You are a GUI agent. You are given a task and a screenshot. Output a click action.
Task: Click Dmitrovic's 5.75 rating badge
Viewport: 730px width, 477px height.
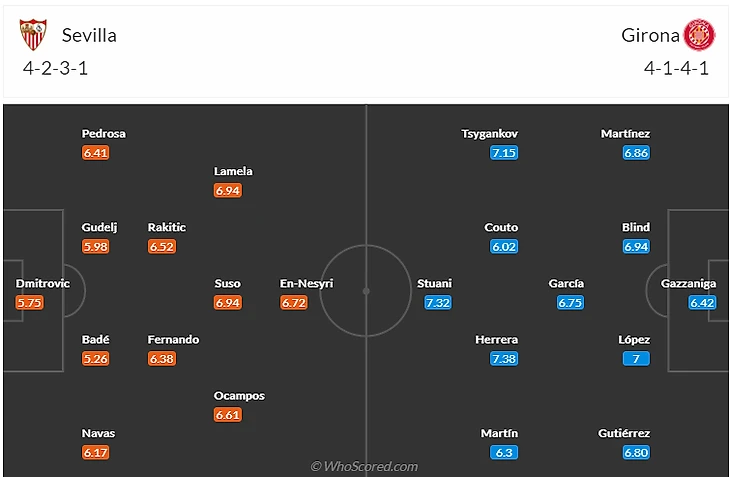click(x=29, y=303)
